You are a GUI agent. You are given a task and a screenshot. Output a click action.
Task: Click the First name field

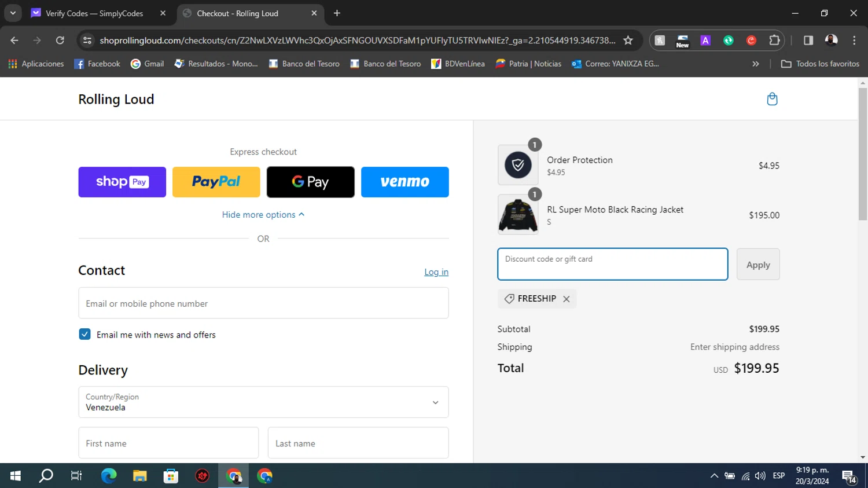tap(168, 443)
